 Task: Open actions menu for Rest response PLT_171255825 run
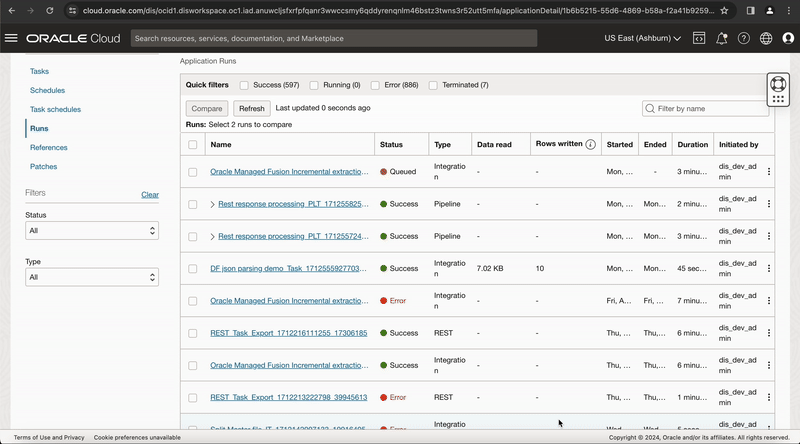click(x=769, y=204)
